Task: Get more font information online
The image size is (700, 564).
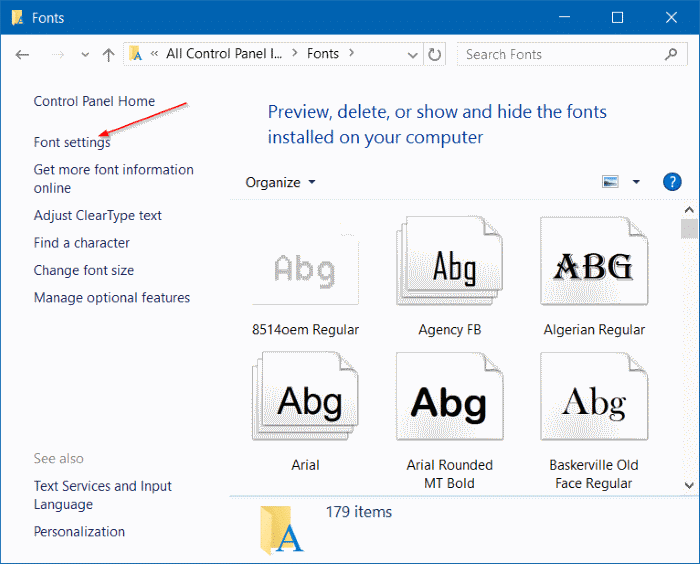Action: click(x=113, y=179)
